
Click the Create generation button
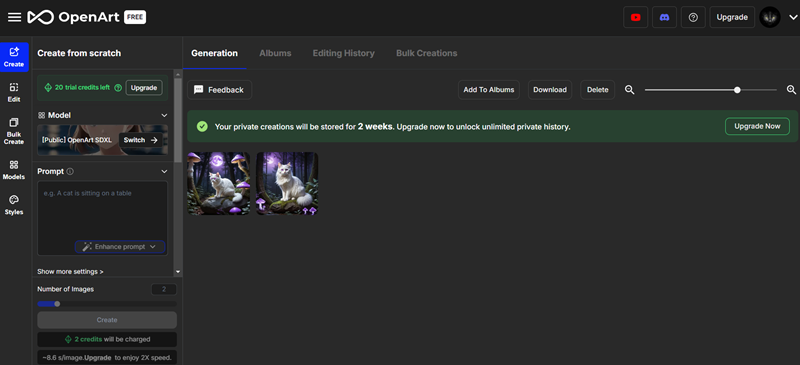107,320
